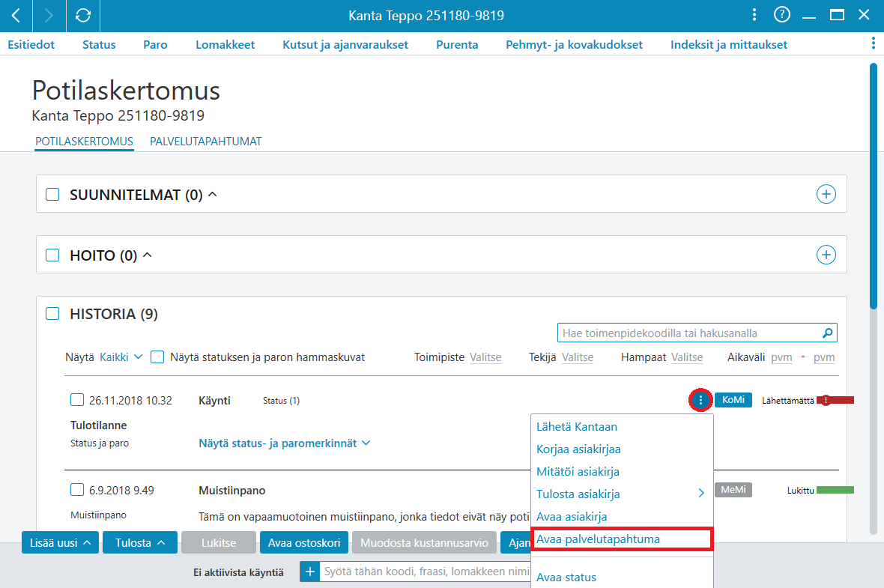Open the Näytä Kaikki dropdown

pyautogui.click(x=121, y=357)
